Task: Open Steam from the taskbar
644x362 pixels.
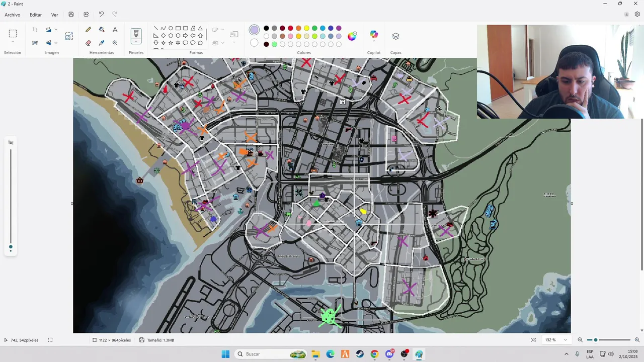Action: [360, 354]
